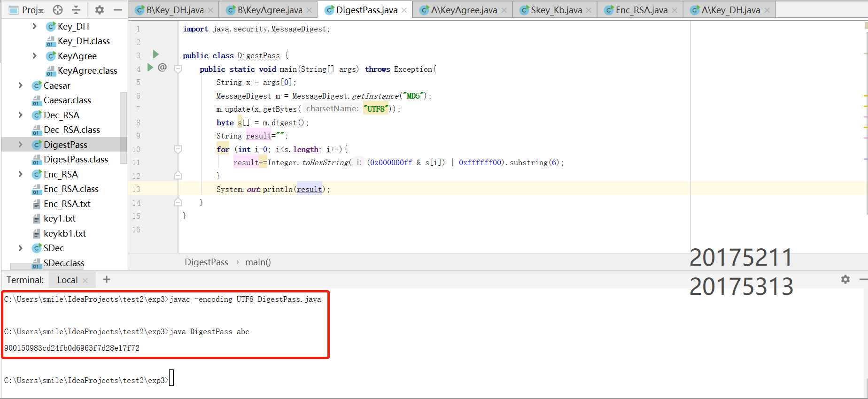Close the Enc_RSA.java tab
The width and height of the screenshot is (868, 399).
coord(674,10)
